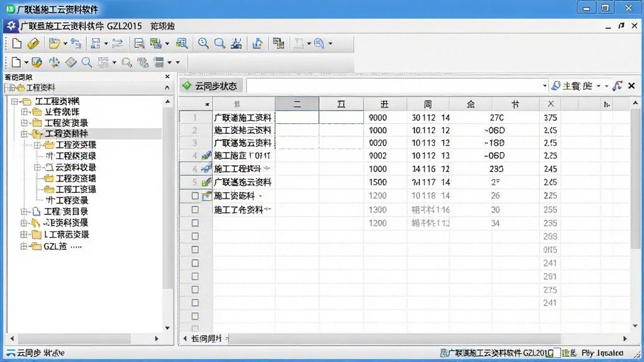Click the blue tree structure toolbar icon

(96, 43)
